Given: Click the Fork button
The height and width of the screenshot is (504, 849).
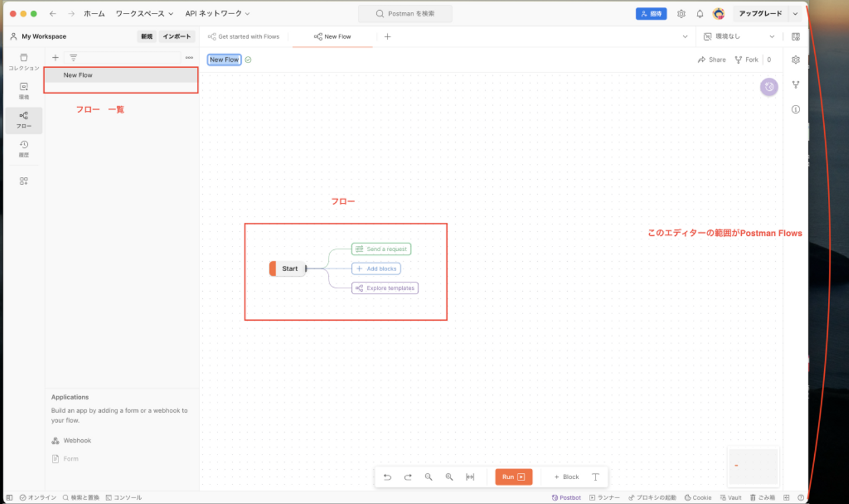Looking at the screenshot, I should pyautogui.click(x=746, y=60).
